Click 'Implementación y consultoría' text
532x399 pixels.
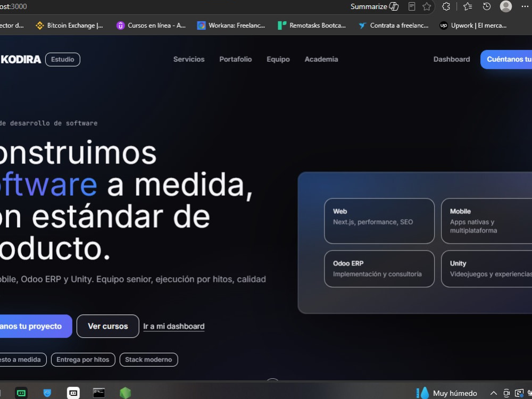377,274
